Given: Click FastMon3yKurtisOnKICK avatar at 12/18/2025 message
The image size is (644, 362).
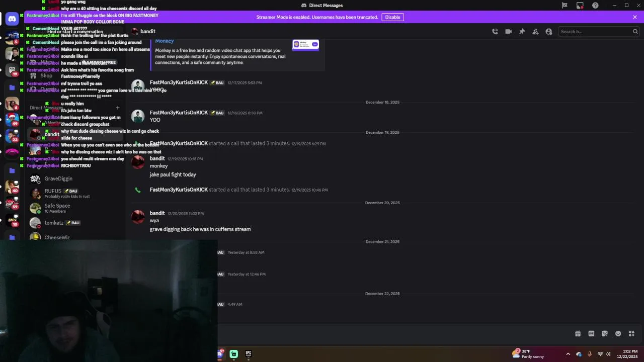Looking at the screenshot, I should 138,116.
